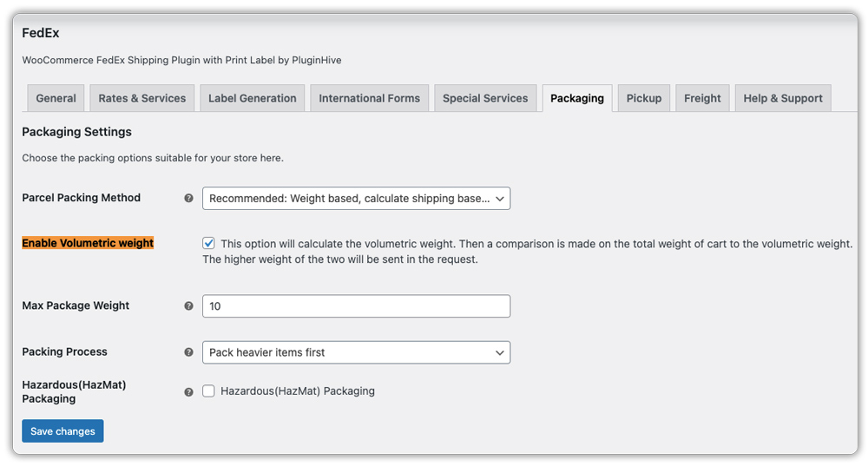Go to the Label Generation tab
The width and height of the screenshot is (868, 466).
click(x=253, y=99)
